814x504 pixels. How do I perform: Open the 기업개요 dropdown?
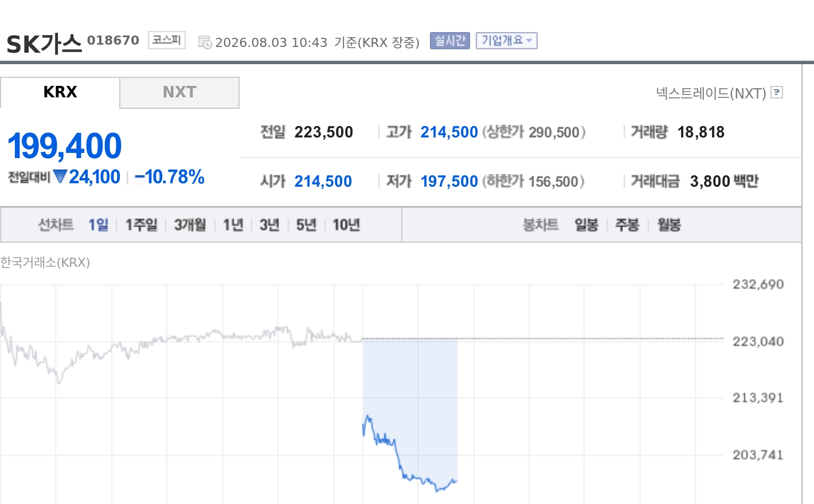click(507, 41)
